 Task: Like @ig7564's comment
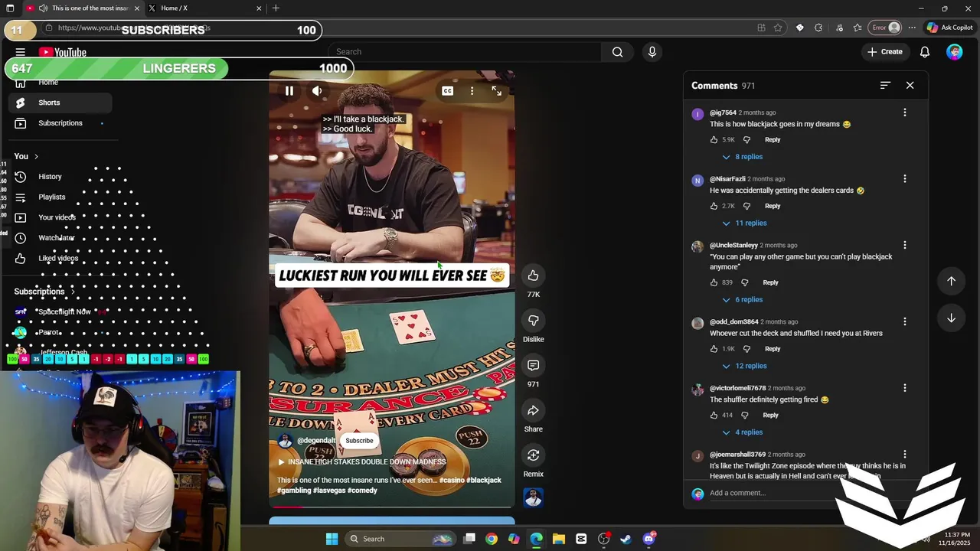pyautogui.click(x=714, y=140)
